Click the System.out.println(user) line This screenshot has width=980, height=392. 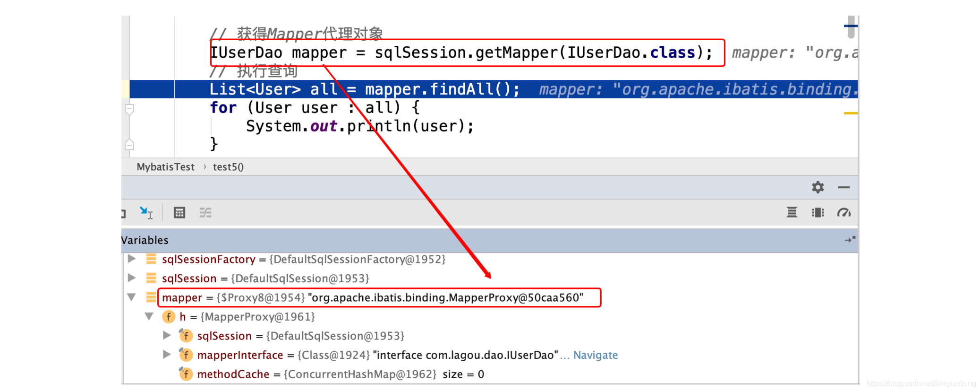tap(360, 126)
